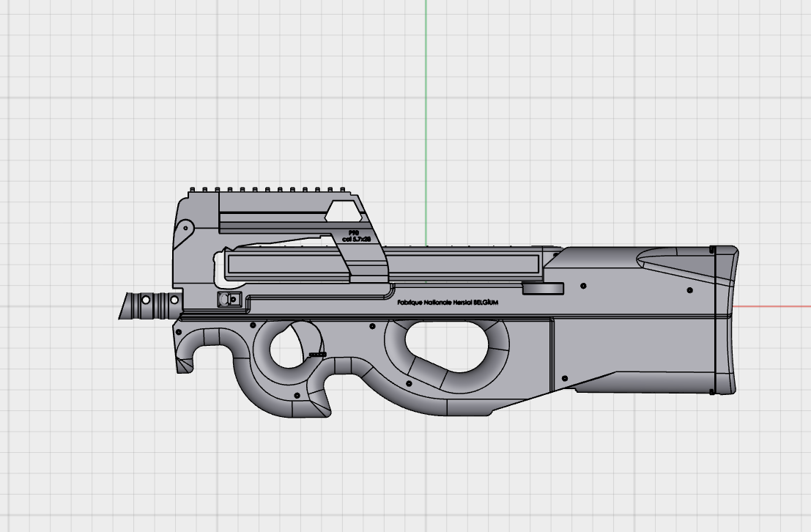Pick the hexagonal cutout in the sight housing
This screenshot has width=811, height=532.
344,212
